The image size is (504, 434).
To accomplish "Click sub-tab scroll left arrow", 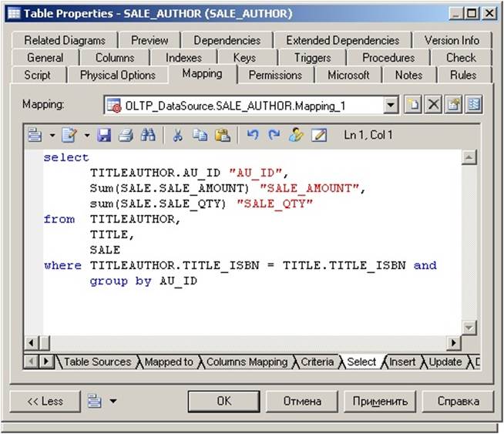I will pos(31,362).
